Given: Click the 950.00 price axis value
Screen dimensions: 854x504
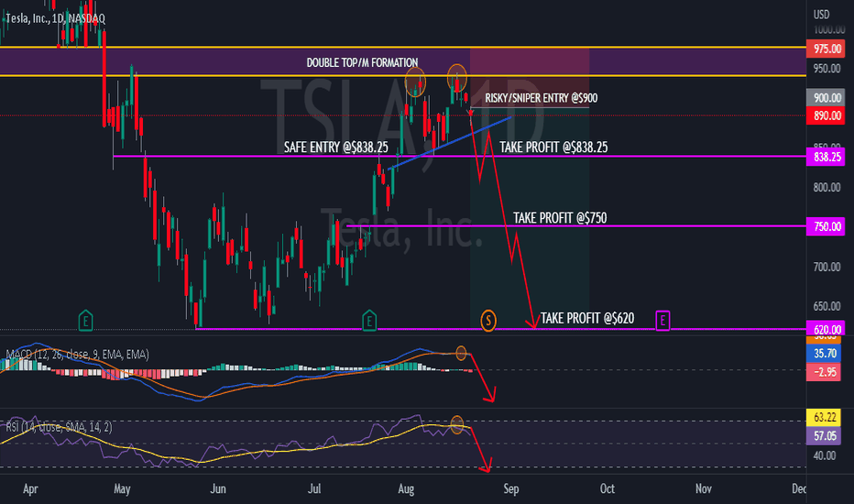Looking at the screenshot, I should click(x=827, y=69).
